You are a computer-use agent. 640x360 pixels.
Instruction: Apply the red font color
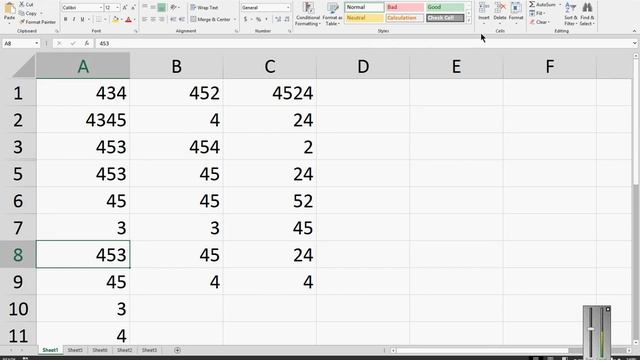(129, 20)
